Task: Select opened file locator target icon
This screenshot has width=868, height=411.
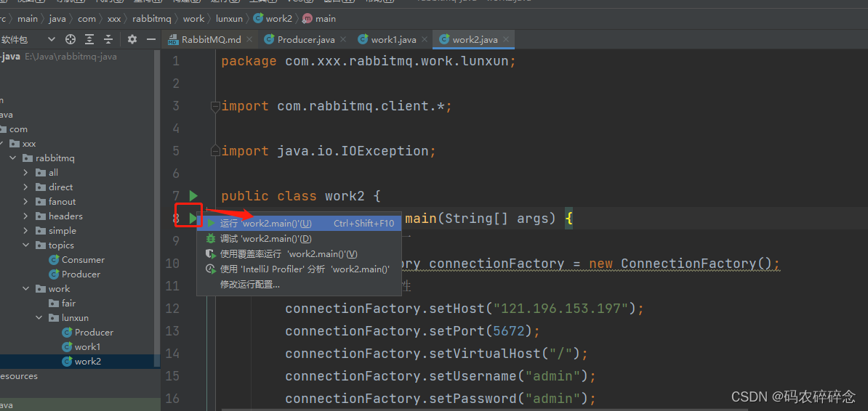Action: (x=71, y=39)
